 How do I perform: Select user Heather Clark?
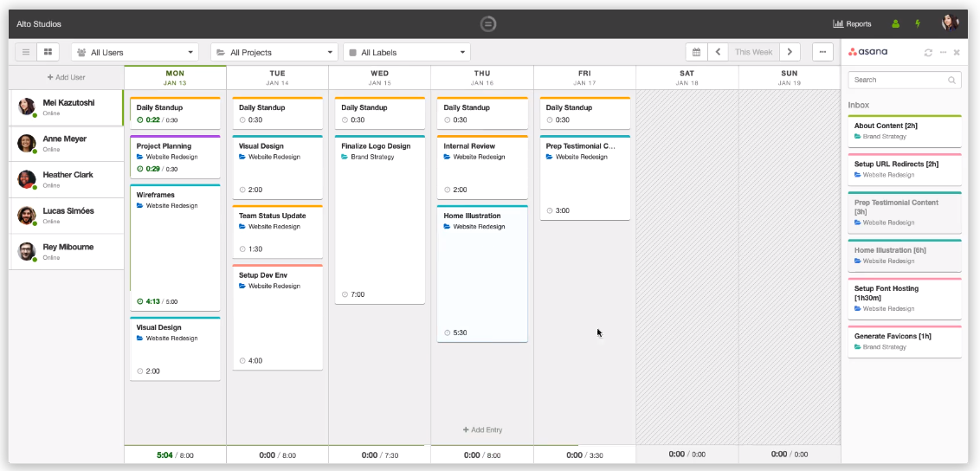click(x=67, y=180)
